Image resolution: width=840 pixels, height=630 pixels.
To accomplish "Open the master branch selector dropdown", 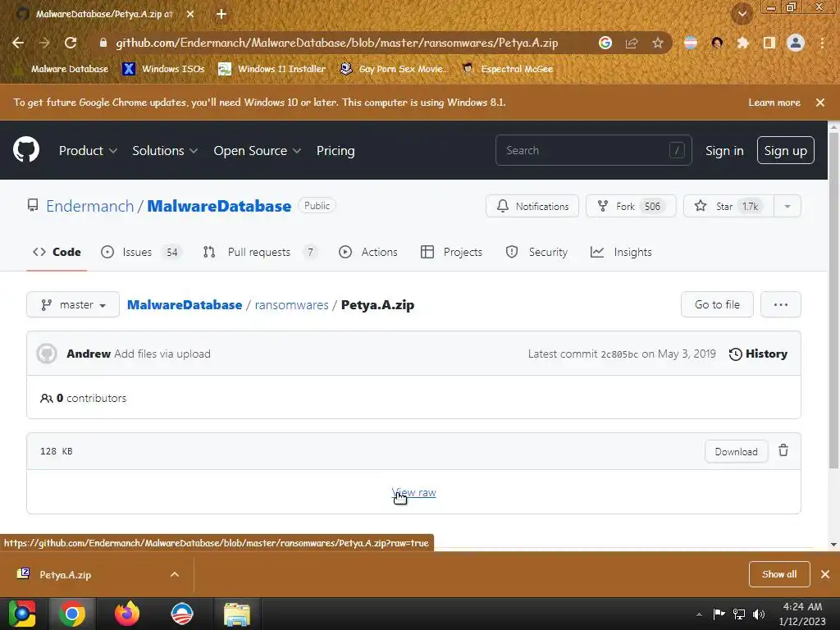I will [73, 305].
